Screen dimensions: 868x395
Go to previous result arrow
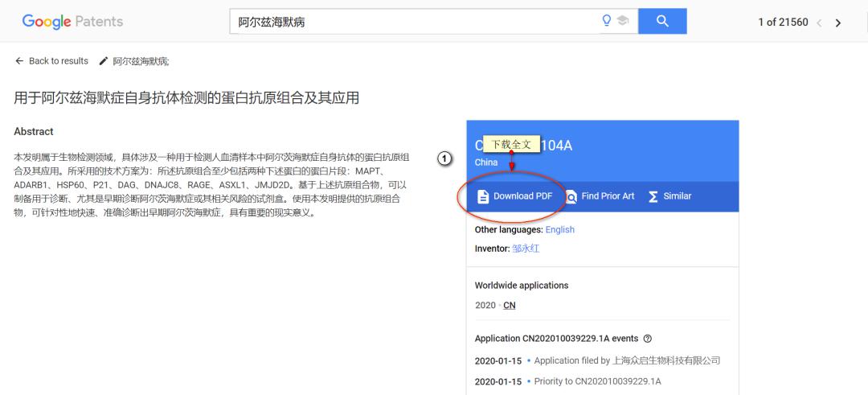click(x=819, y=23)
